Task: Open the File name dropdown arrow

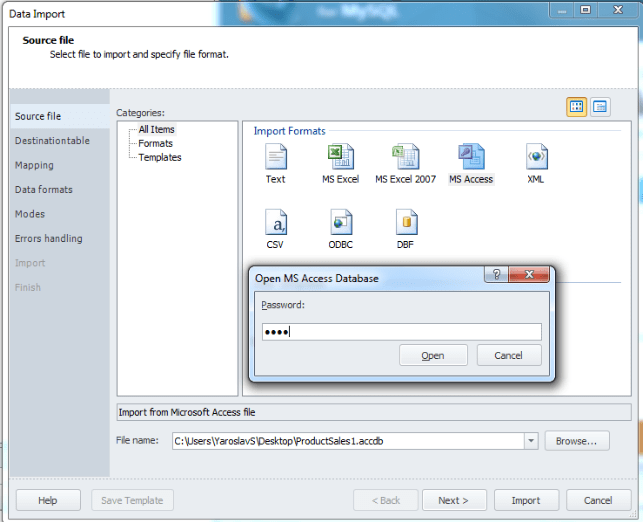Action: (x=531, y=441)
